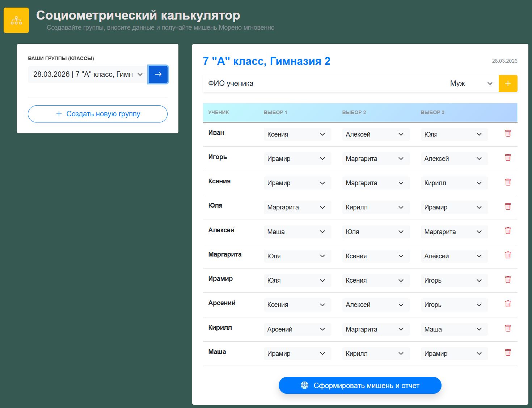The image size is (532, 408).
Task: Remove Игорь's entry from the table
Action: [x=508, y=158]
